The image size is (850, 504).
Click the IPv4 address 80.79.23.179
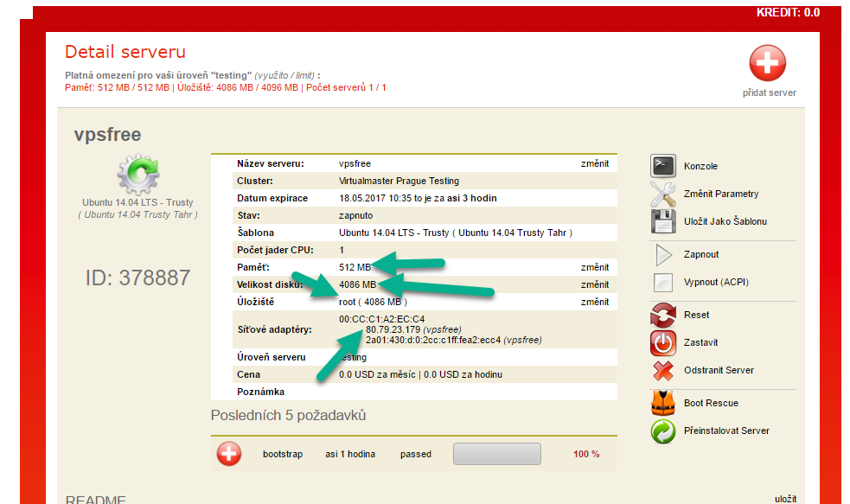(393, 329)
